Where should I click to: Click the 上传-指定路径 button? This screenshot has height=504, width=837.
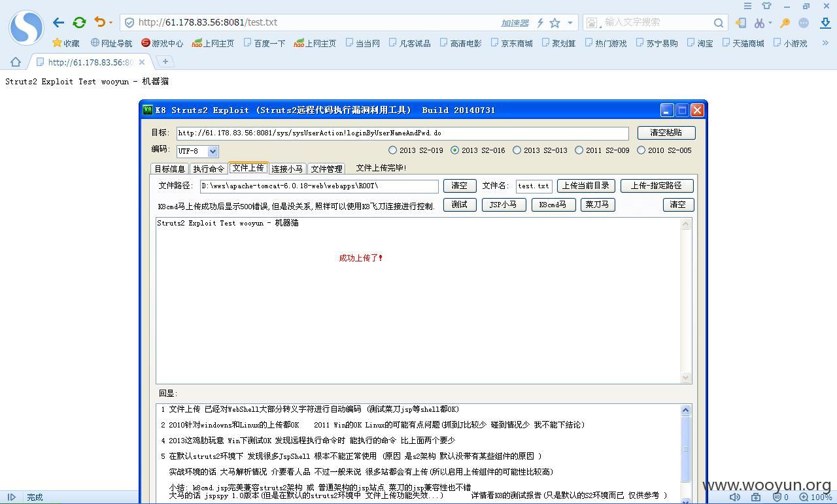click(657, 186)
